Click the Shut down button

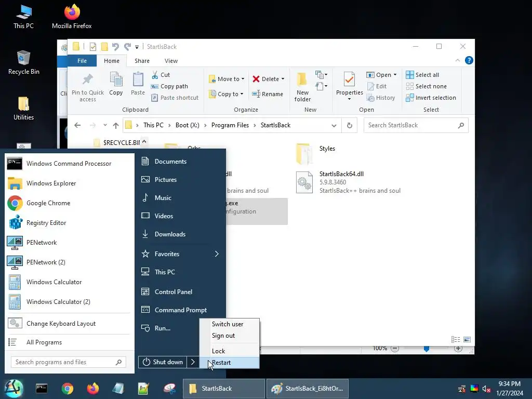[x=163, y=362]
